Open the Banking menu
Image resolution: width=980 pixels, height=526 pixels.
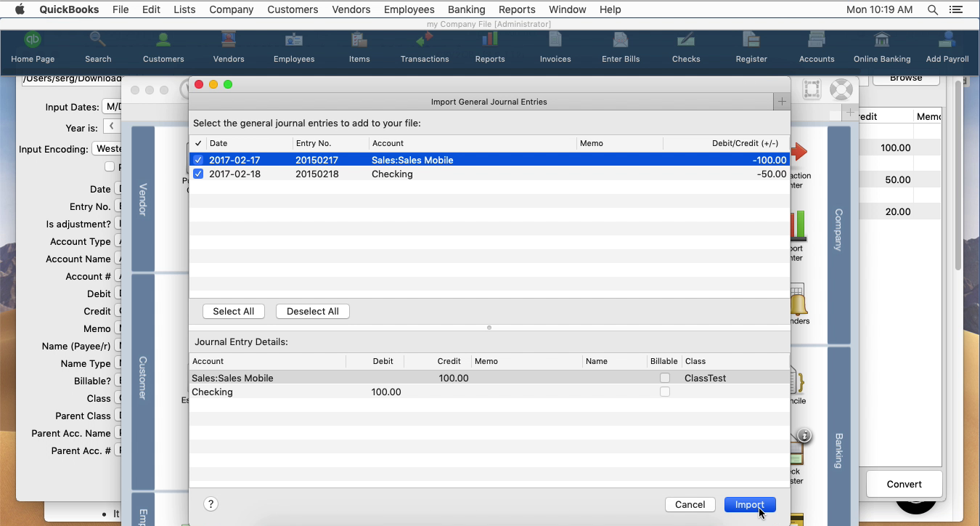point(466,9)
